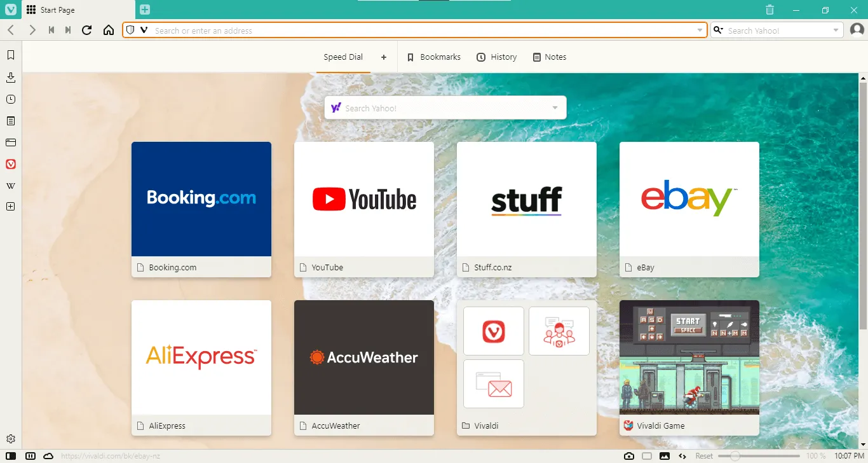Focus the Start Page Yahoo search box
868x463 pixels.
tap(445, 108)
